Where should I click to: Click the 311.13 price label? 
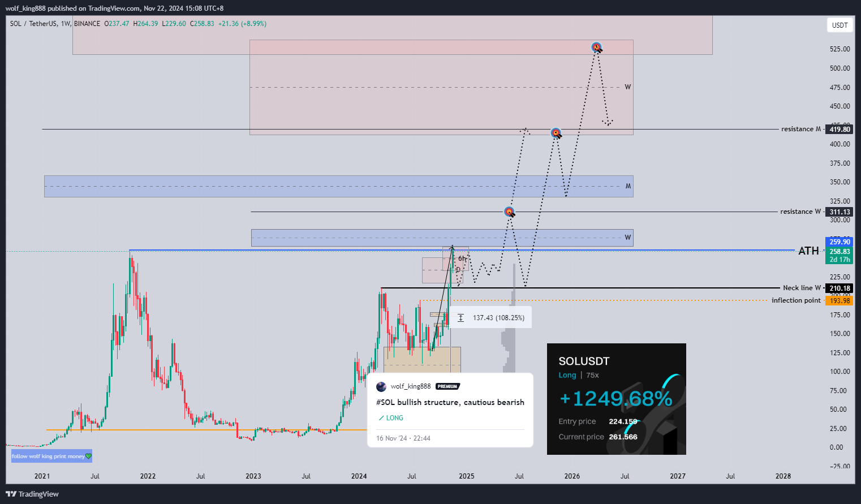tap(840, 212)
